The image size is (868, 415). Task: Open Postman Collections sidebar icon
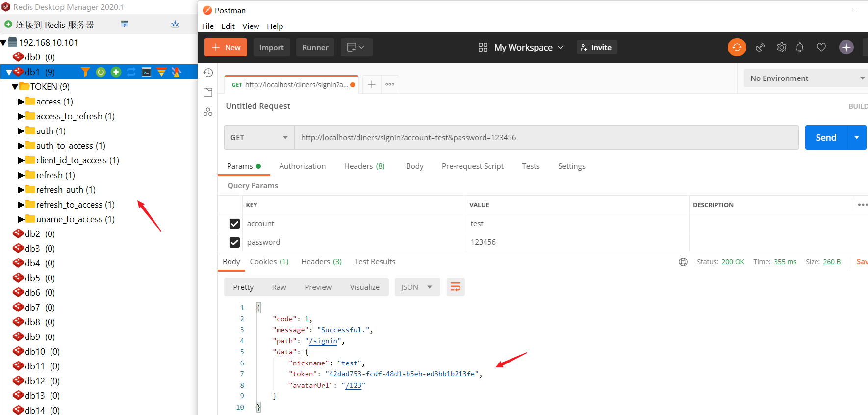tap(208, 92)
